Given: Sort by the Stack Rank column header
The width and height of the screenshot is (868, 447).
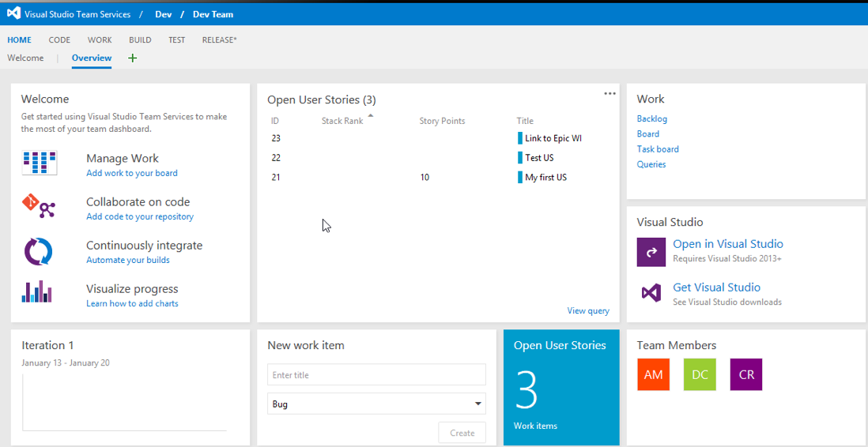Looking at the screenshot, I should [x=342, y=121].
